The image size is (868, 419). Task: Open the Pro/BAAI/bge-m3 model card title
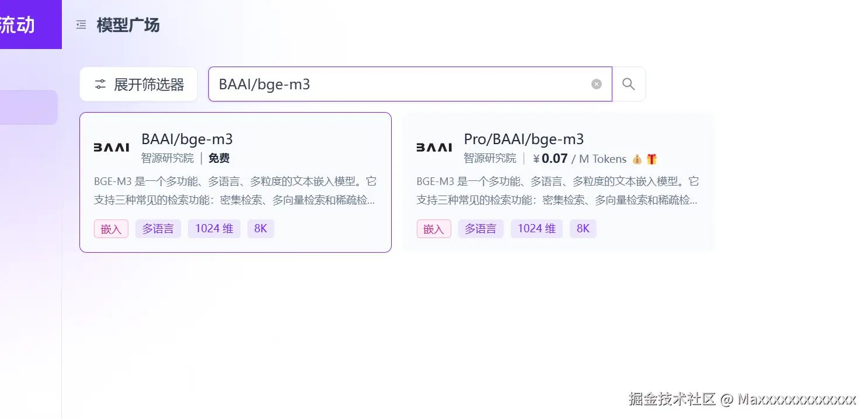524,139
